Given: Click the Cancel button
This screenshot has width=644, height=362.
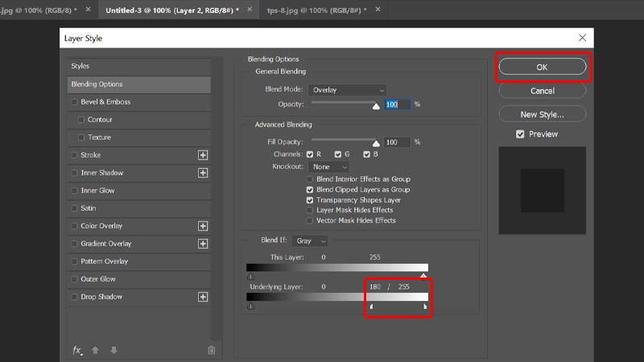Looking at the screenshot, I should [542, 91].
